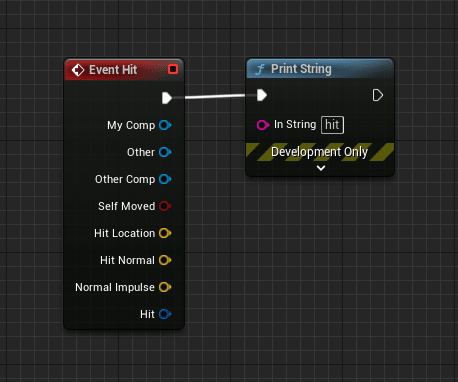Click the Hit Location vector pin

pyautogui.click(x=165, y=233)
